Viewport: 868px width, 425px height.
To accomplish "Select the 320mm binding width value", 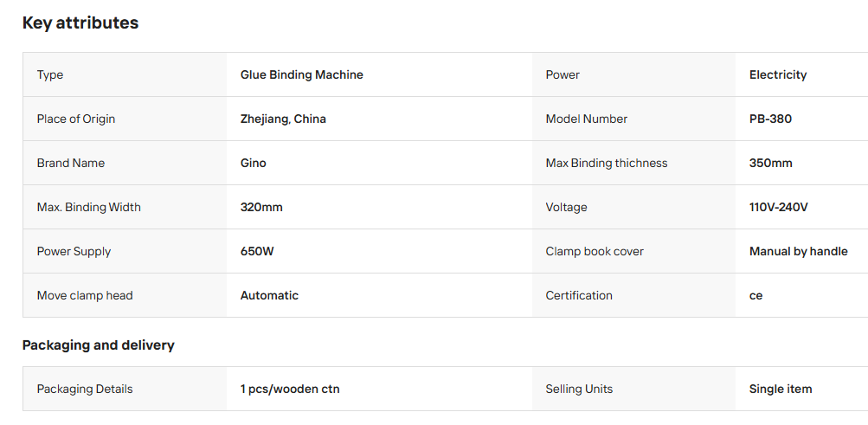I will pos(261,208).
